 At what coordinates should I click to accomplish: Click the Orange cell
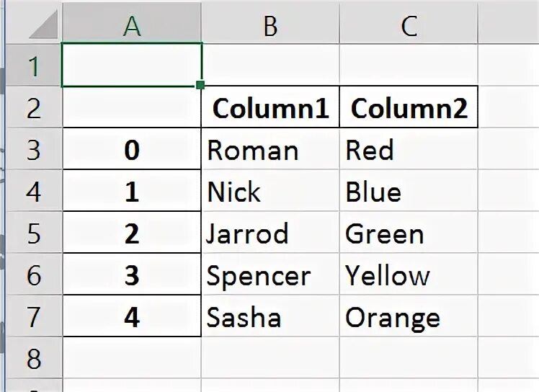(x=409, y=317)
